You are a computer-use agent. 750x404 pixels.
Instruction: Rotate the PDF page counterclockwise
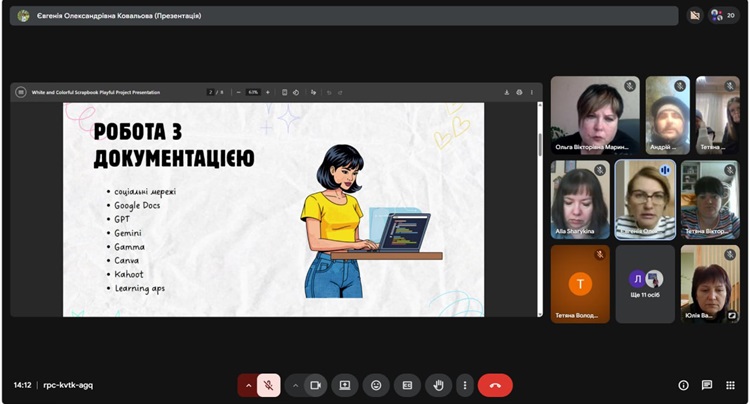pyautogui.click(x=298, y=92)
